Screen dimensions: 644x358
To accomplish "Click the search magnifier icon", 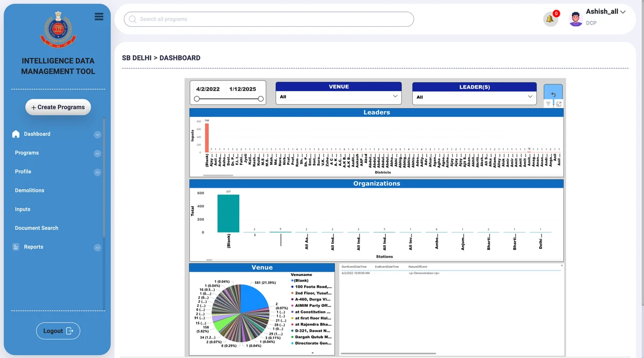I will point(132,19).
